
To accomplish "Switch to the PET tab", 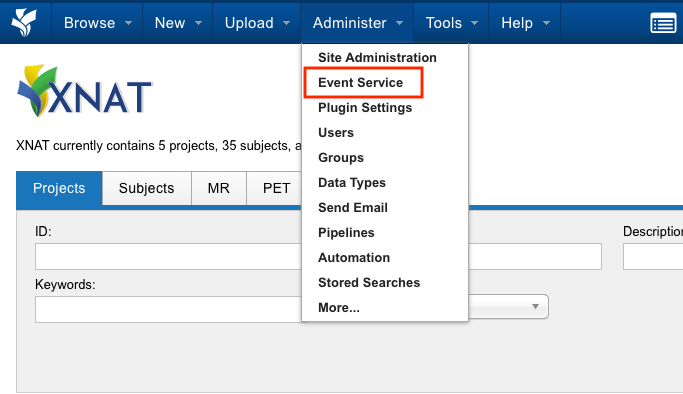I will (276, 188).
